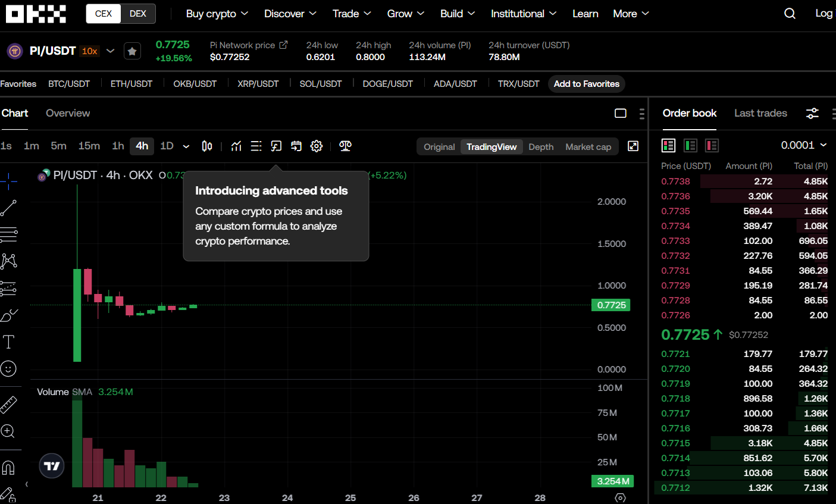Expand the Institutional menu
836x504 pixels.
coord(524,14)
